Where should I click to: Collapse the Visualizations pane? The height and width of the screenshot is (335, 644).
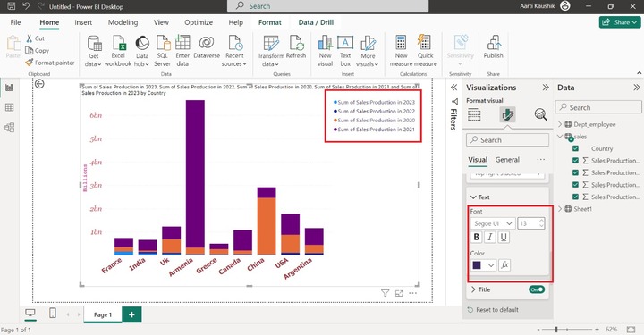[546, 88]
